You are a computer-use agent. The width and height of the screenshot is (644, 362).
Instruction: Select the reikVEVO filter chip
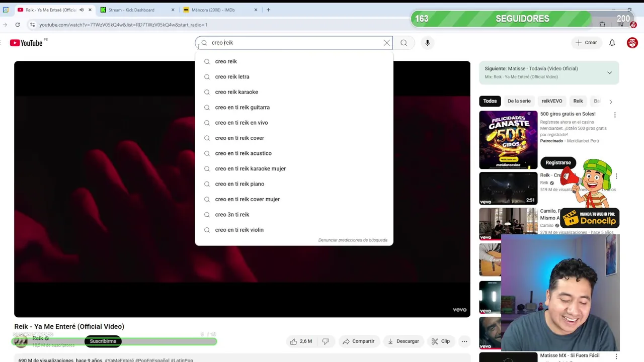[x=551, y=101]
